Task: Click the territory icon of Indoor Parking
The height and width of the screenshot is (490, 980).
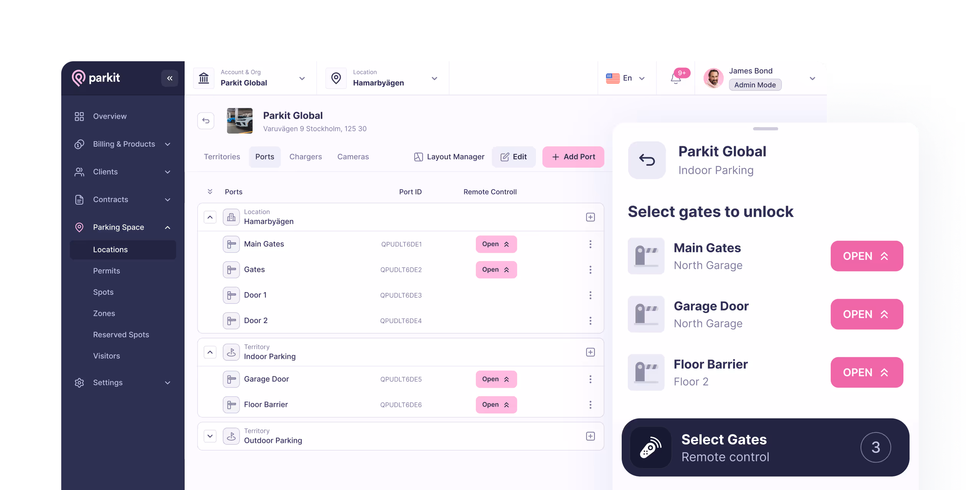Action: 231,352
